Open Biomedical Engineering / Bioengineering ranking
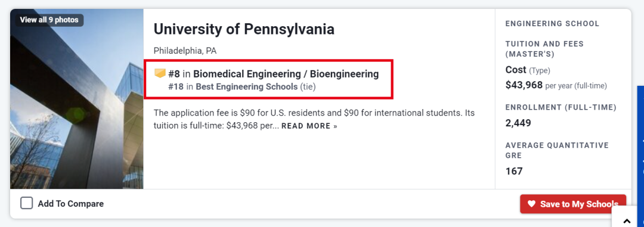Viewport: 644px width, 227px height. (x=286, y=74)
